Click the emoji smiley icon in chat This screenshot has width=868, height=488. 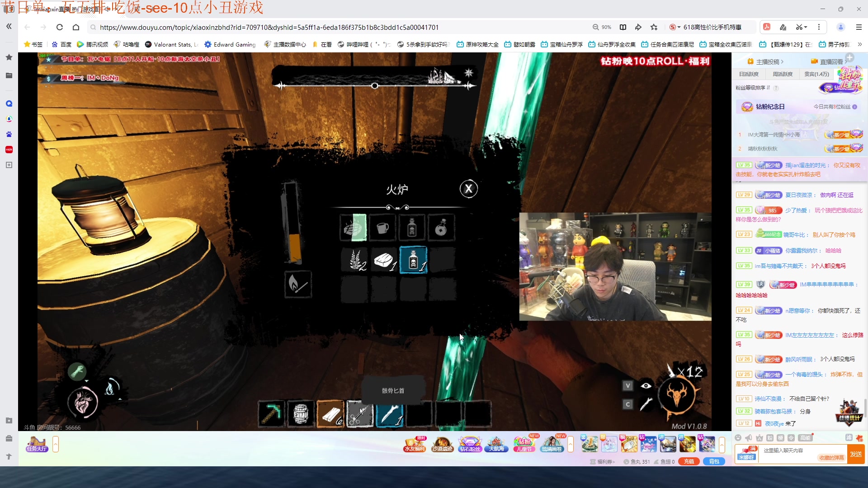738,437
